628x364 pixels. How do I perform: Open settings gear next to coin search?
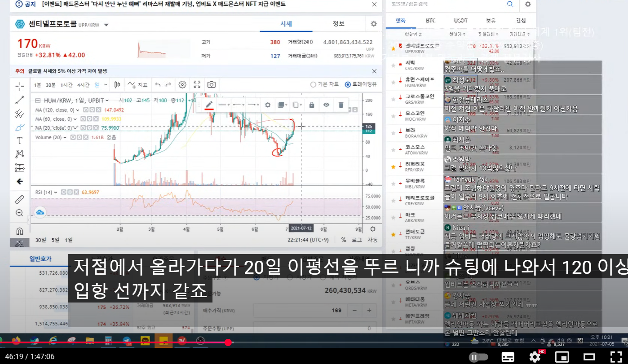click(x=528, y=4)
